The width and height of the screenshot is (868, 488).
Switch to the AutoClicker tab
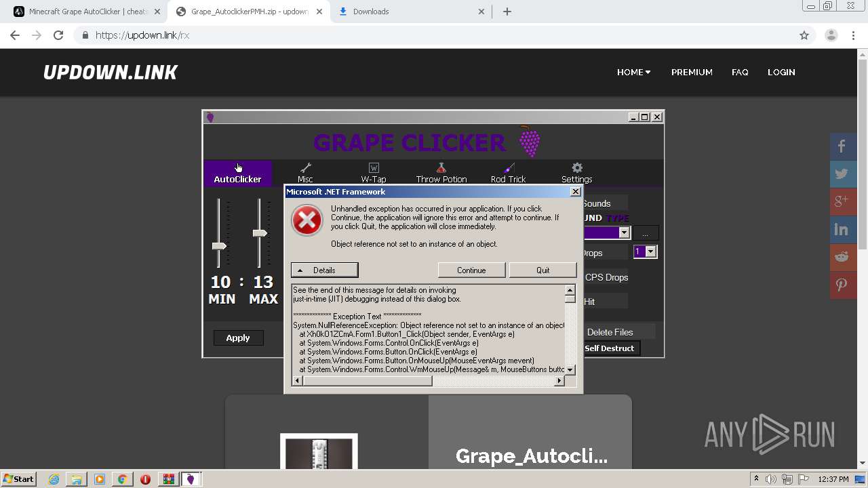237,173
